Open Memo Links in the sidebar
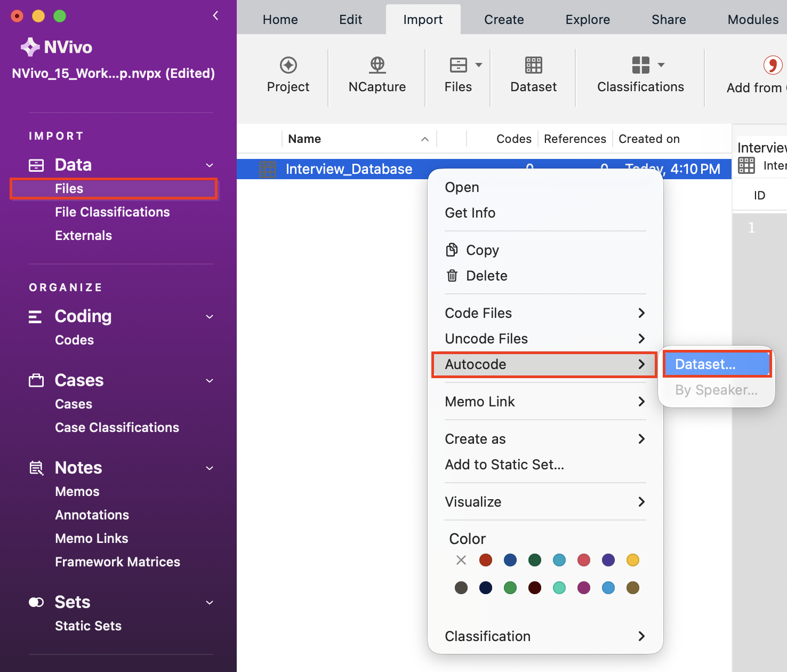 92,539
